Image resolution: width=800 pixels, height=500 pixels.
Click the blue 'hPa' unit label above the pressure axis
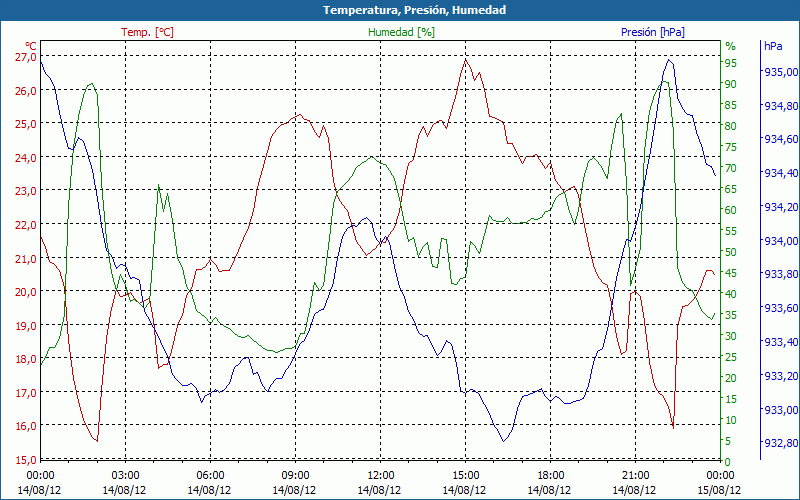773,46
